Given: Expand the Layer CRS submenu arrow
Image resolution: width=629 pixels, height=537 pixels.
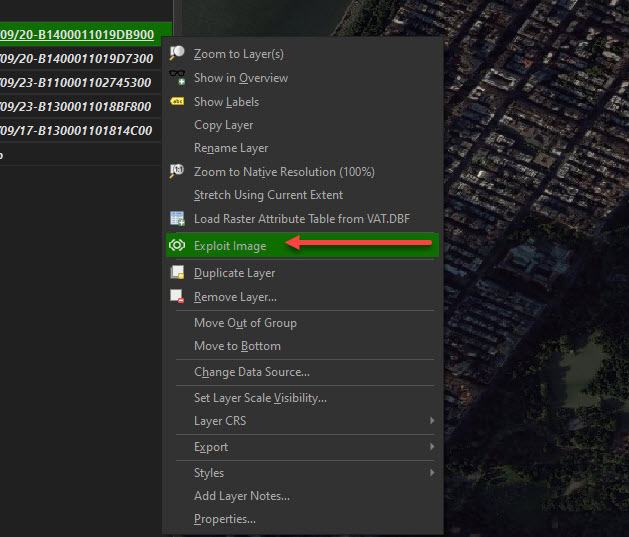Looking at the screenshot, I should pyautogui.click(x=432, y=421).
